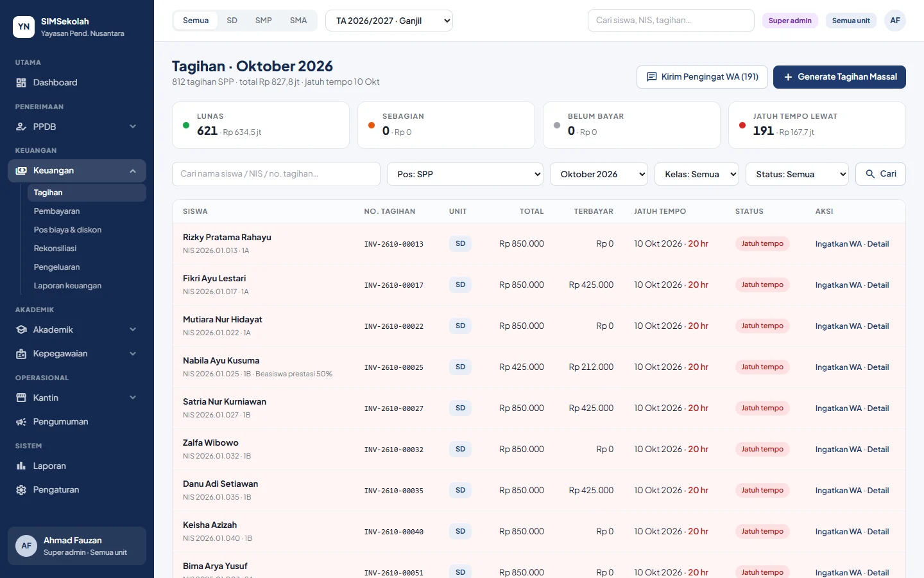Click Ahmad Fauzan's avatar in sidebar footer

tap(26, 546)
